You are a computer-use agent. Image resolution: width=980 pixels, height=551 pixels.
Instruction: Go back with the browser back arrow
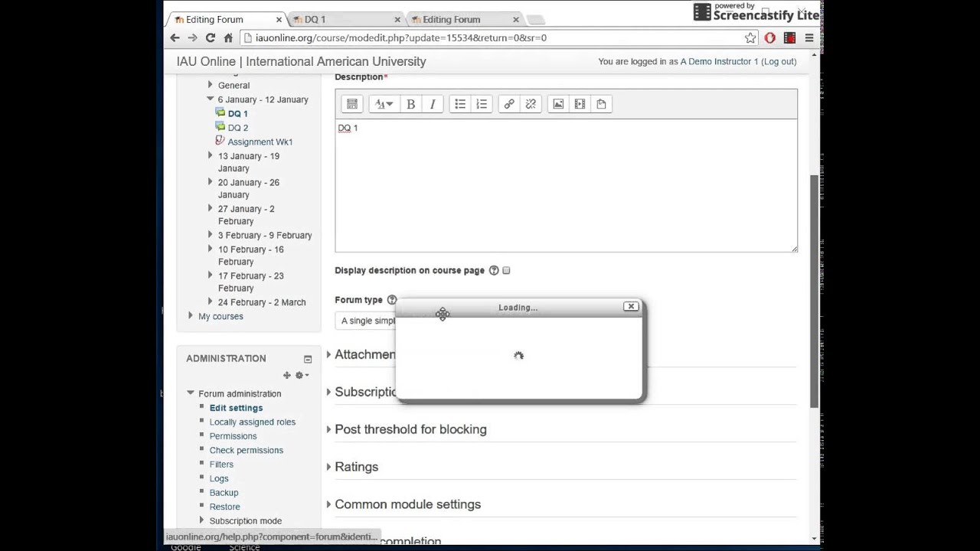(x=175, y=37)
